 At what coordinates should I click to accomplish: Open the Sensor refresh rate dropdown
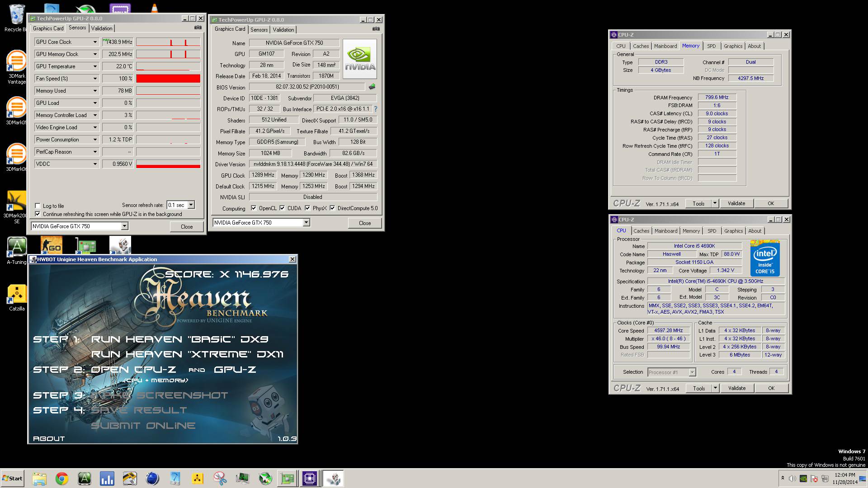coord(191,205)
